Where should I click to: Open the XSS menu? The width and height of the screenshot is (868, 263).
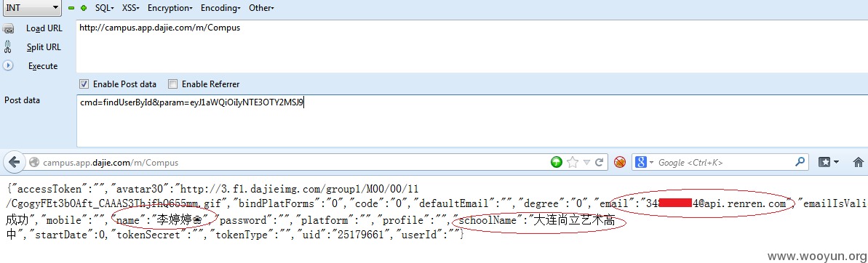(x=131, y=8)
